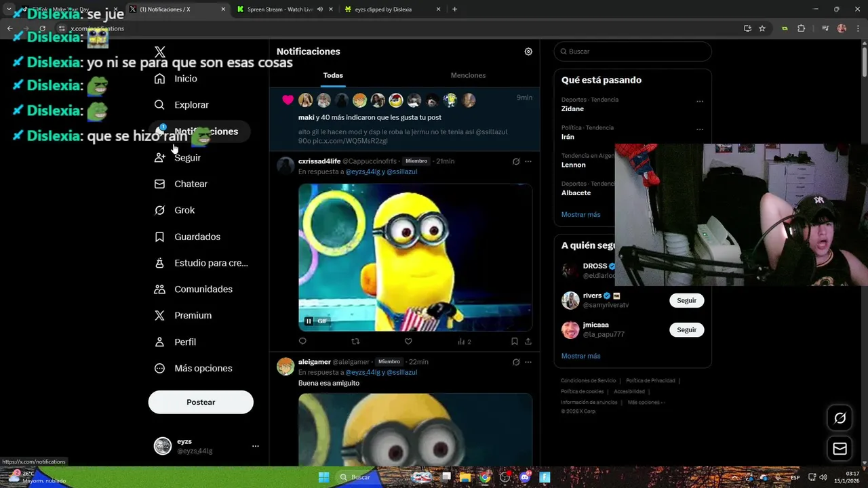Open Discord from the taskbar
The image size is (868, 488).
(x=524, y=477)
